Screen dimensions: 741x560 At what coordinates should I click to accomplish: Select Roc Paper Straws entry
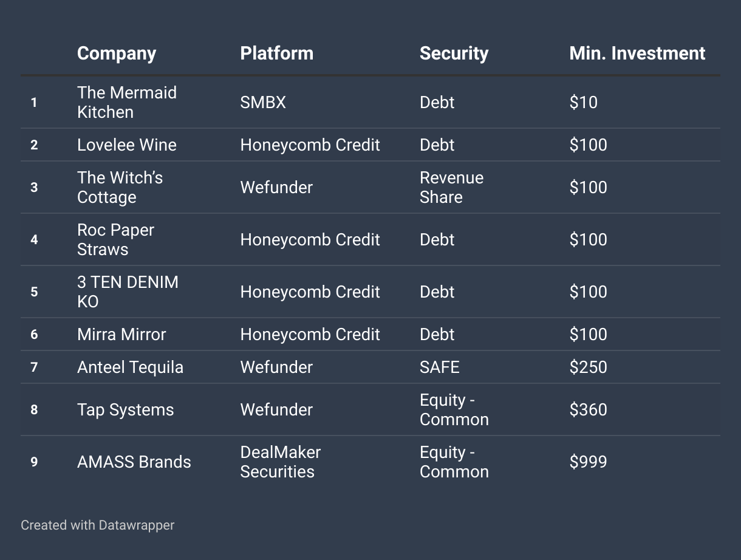[x=116, y=239]
